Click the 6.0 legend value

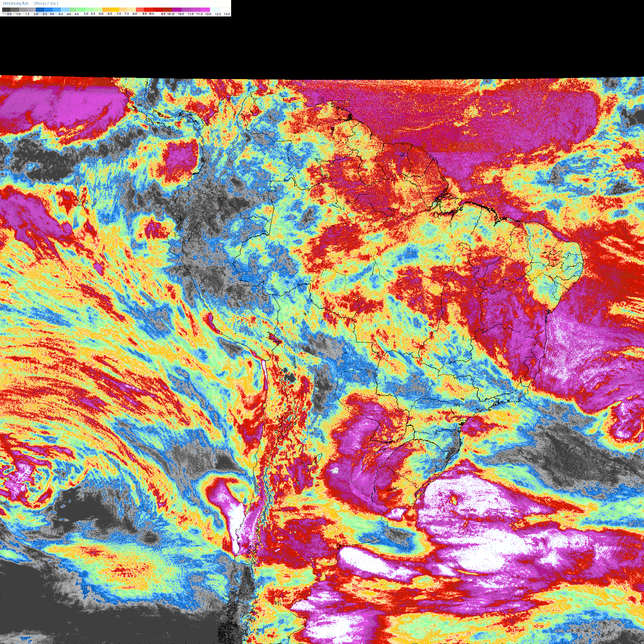click(101, 14)
